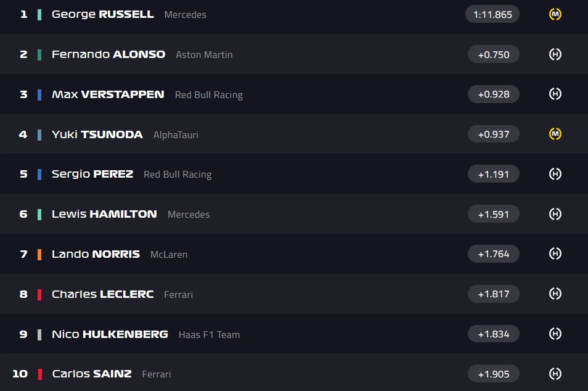Screen dimensions: 588x391
Task: Click the 1:11.865 lap time pill
Action: 492,14
